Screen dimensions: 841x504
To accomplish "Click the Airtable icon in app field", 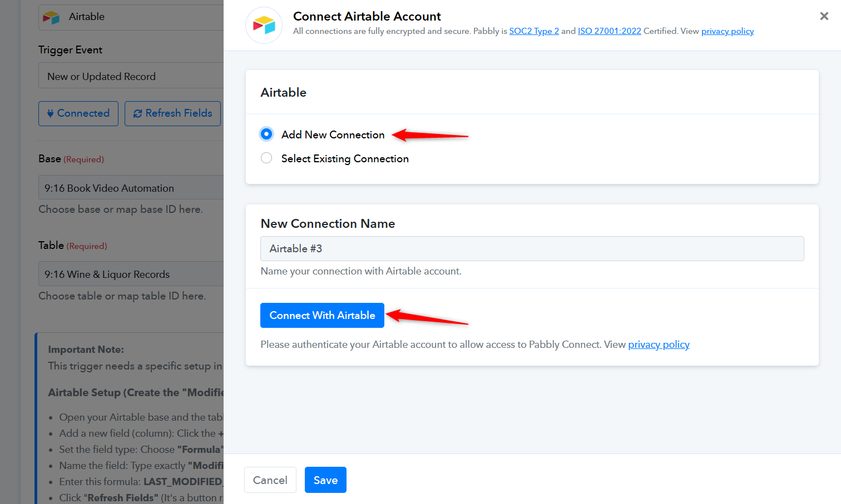I will tap(51, 17).
